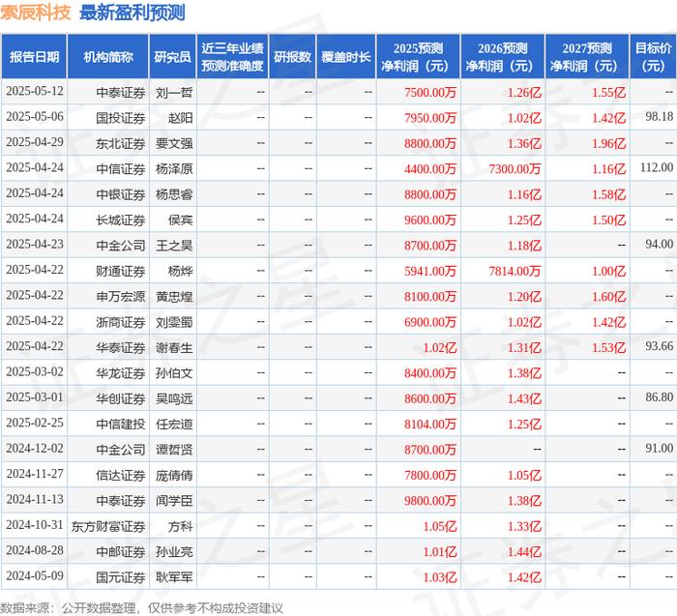Select researcher 刘一哲
This screenshot has height=616, width=677.
click(x=174, y=93)
